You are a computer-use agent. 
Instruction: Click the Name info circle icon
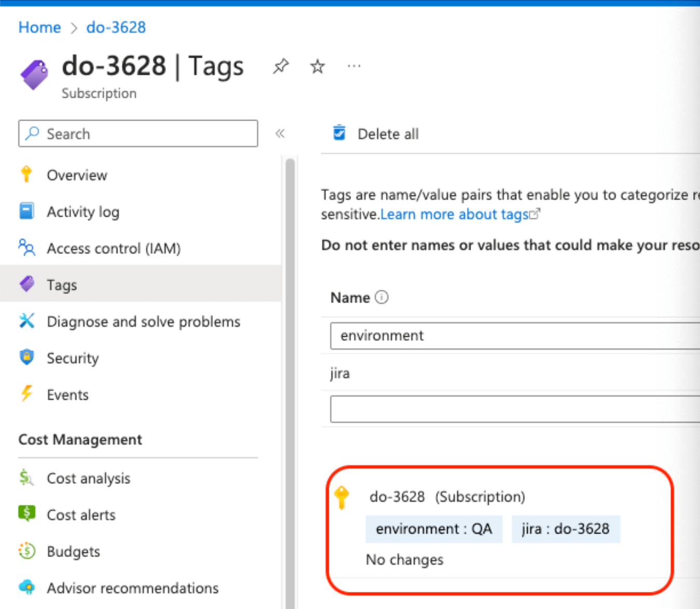click(x=382, y=297)
